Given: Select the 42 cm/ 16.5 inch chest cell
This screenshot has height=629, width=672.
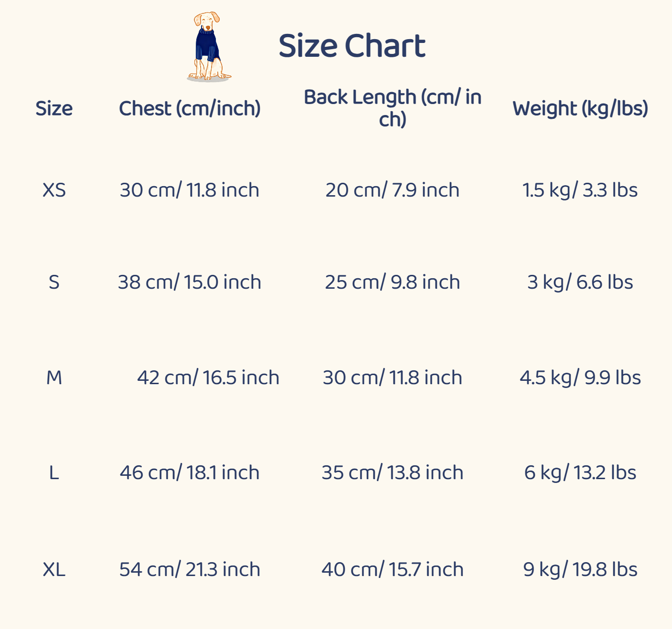Looking at the screenshot, I should coord(208,377).
